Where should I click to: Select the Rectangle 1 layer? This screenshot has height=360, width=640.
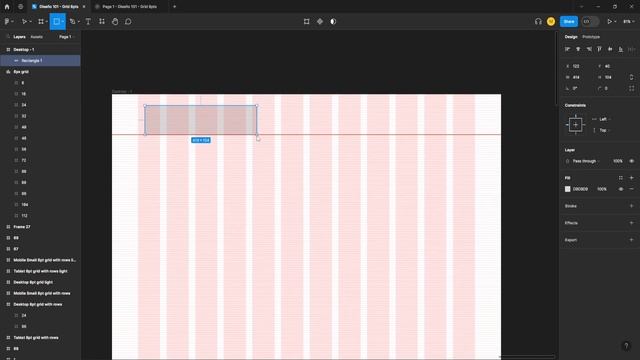pos(40,60)
